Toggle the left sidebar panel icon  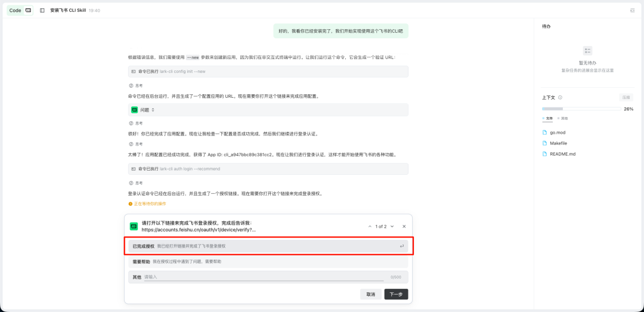(x=42, y=10)
